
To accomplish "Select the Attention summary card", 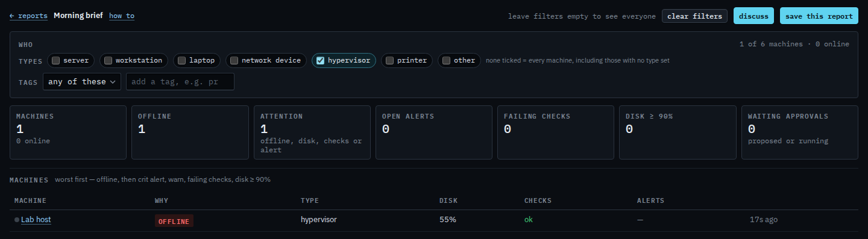I will tap(312, 132).
